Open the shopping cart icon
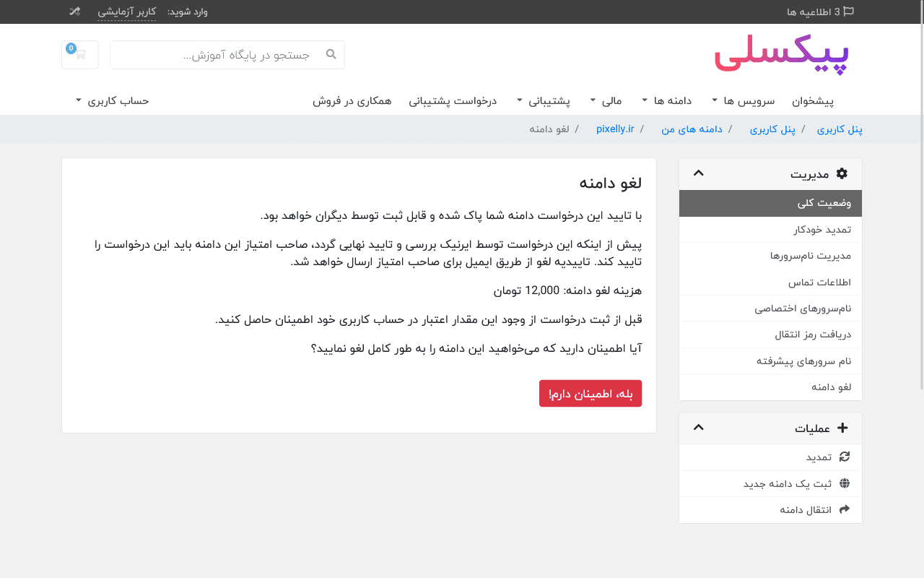 coord(79,55)
